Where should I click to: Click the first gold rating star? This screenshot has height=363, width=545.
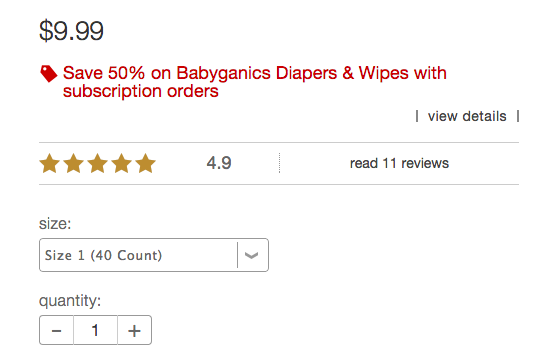point(50,163)
